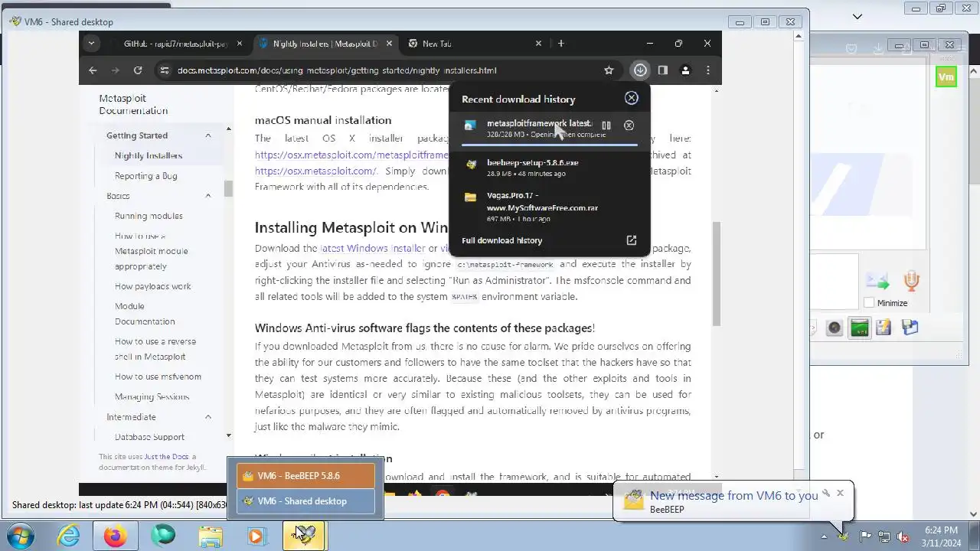The image size is (980, 551).
Task: Open Database Support sidebar link
Action: (149, 437)
